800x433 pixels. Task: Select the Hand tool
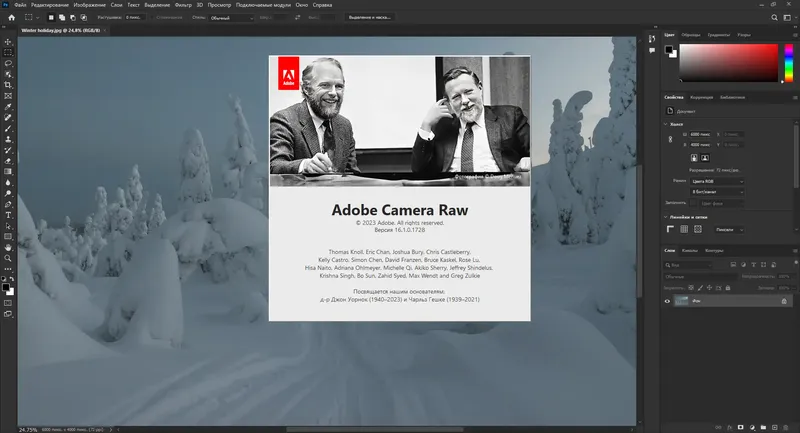tap(8, 247)
